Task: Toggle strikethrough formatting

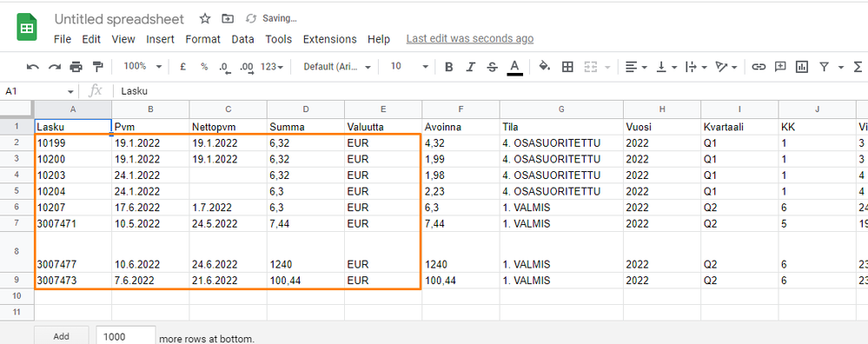Action: pos(492,67)
